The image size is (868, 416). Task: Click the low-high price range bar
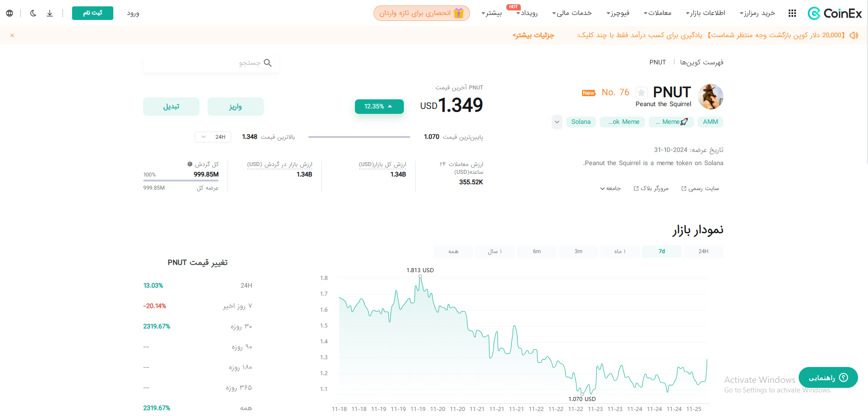[359, 137]
